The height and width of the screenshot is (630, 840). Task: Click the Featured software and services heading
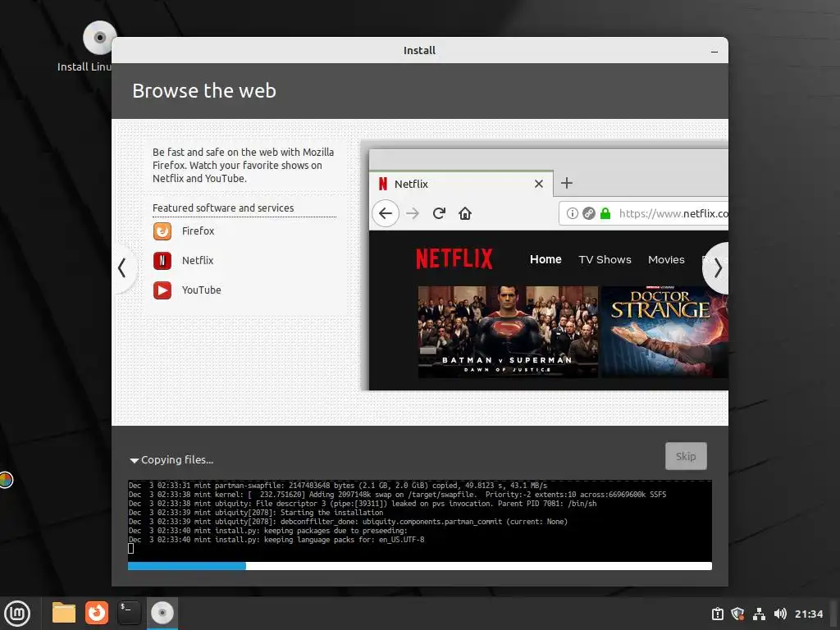coord(223,208)
